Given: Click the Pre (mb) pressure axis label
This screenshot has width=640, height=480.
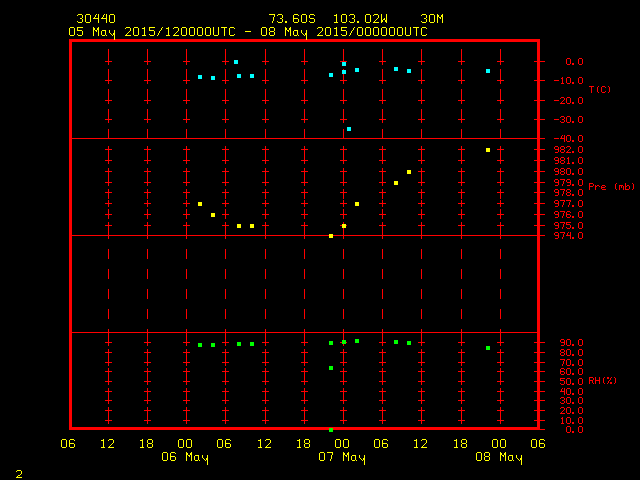Looking at the screenshot, I should (x=611, y=187).
